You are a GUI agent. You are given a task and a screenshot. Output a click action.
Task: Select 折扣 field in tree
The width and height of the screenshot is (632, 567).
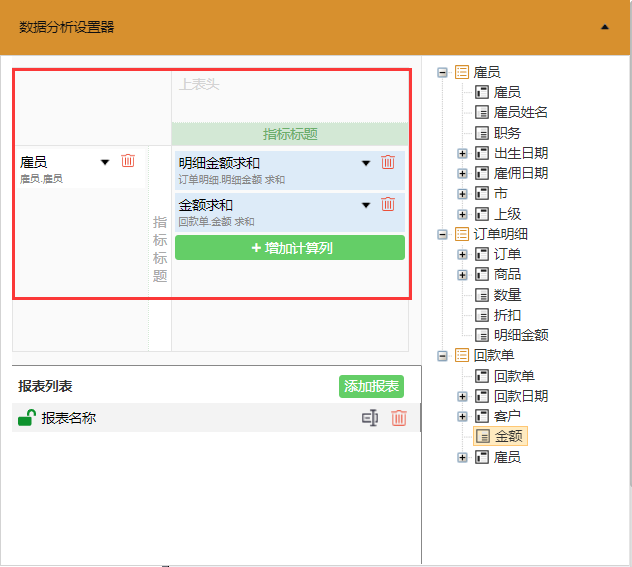pos(507,315)
